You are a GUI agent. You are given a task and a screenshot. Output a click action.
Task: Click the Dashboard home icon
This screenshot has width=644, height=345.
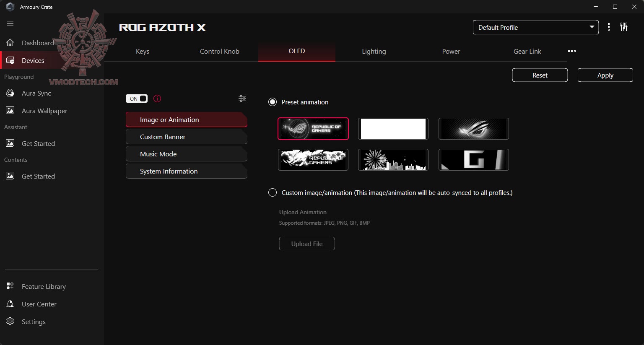coord(10,43)
